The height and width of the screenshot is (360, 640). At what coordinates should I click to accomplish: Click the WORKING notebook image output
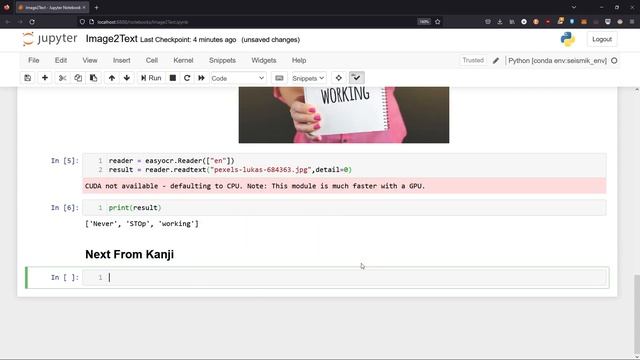pos(344,115)
